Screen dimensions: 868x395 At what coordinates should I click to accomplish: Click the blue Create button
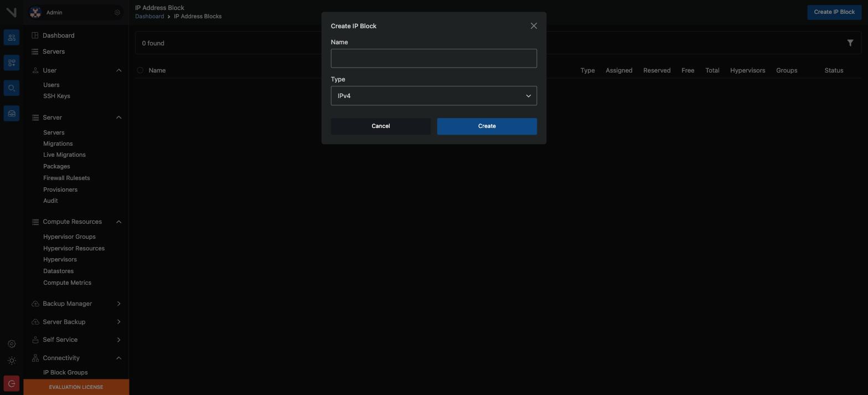(x=487, y=126)
